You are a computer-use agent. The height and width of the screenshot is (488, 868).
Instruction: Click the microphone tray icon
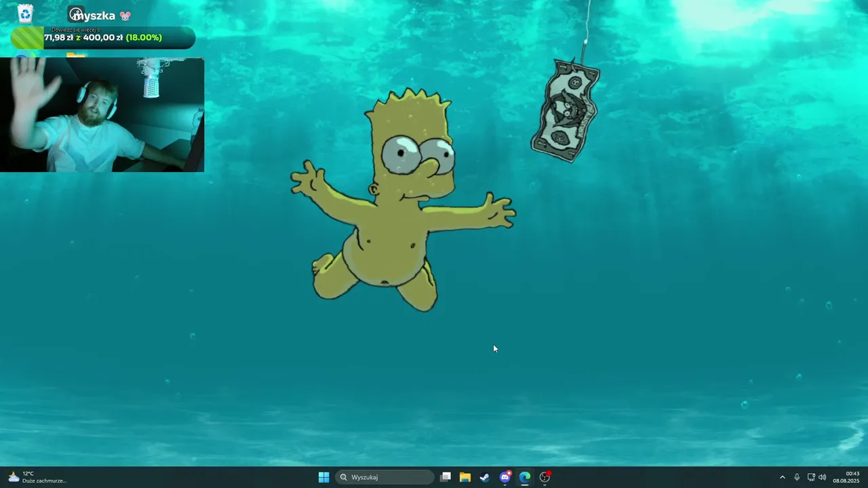tap(797, 477)
